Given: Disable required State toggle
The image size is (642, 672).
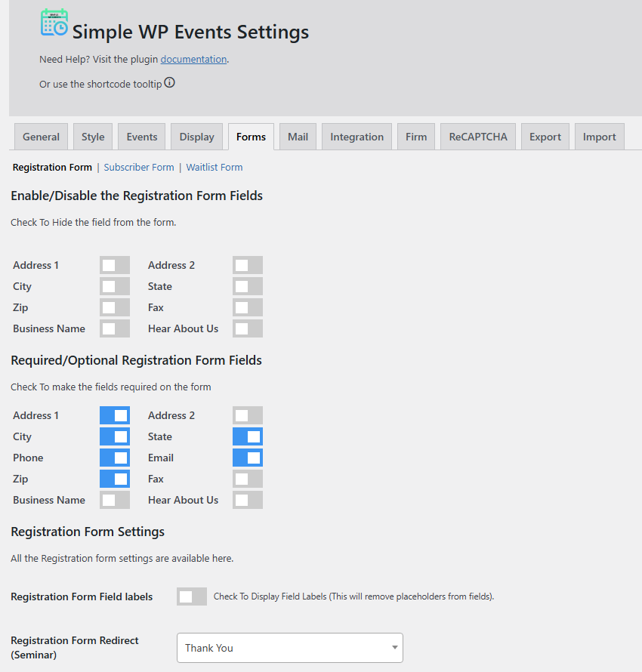Looking at the screenshot, I should (248, 436).
